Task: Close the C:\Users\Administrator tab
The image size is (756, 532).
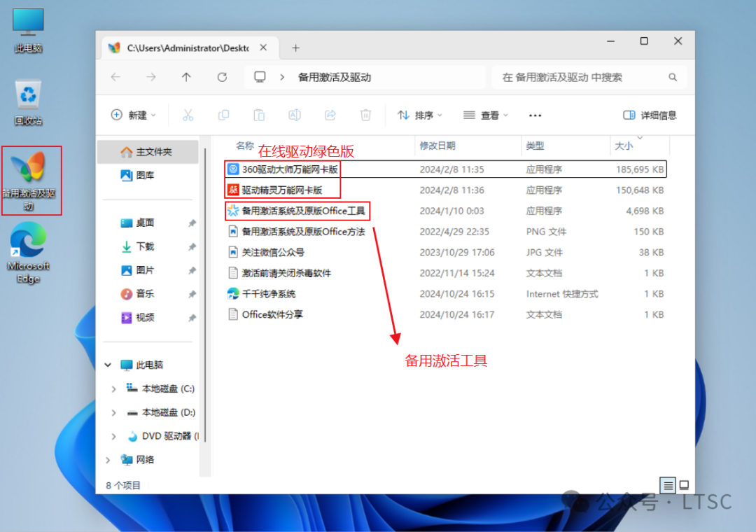Action: (x=263, y=48)
